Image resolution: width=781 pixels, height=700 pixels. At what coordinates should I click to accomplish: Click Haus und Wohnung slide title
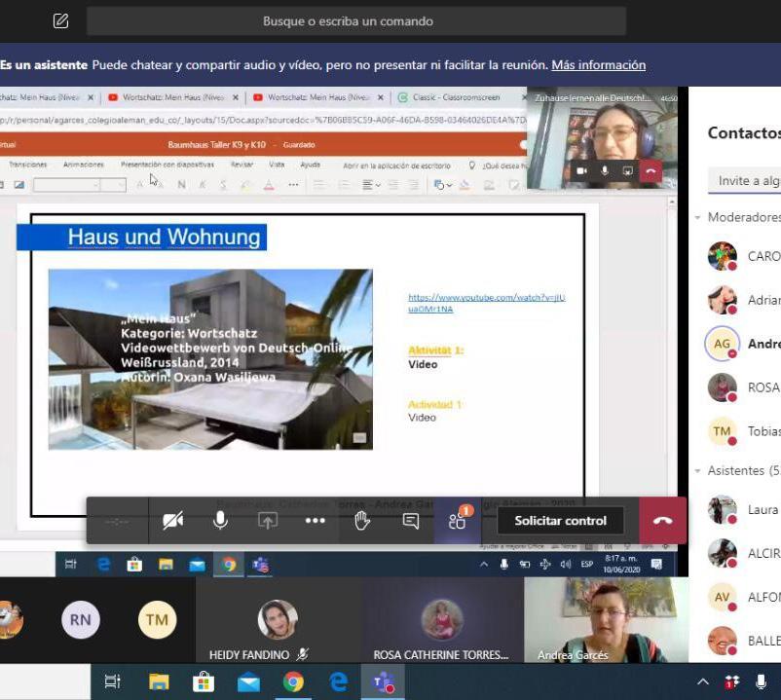[x=164, y=237]
